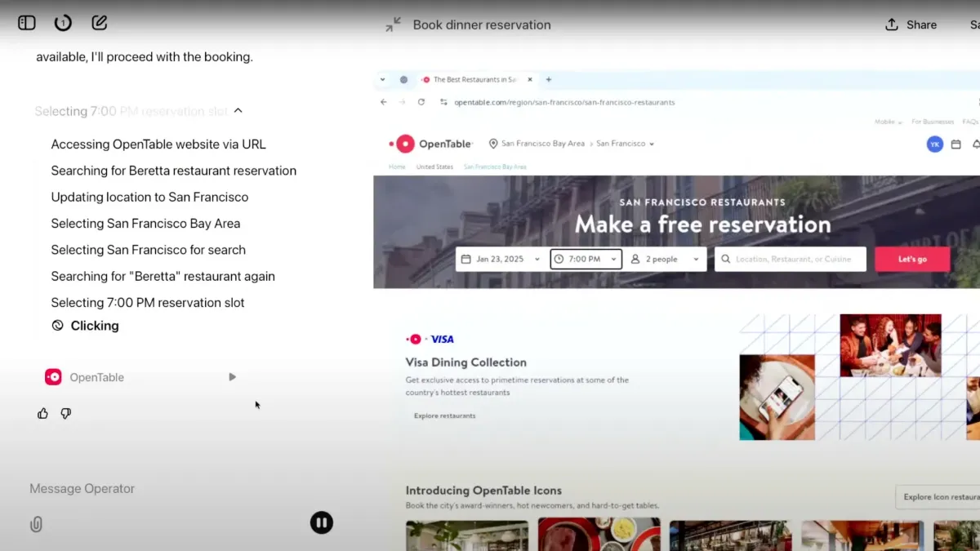Click the Share button
Image resolution: width=980 pixels, height=551 pixels.
click(x=911, y=24)
